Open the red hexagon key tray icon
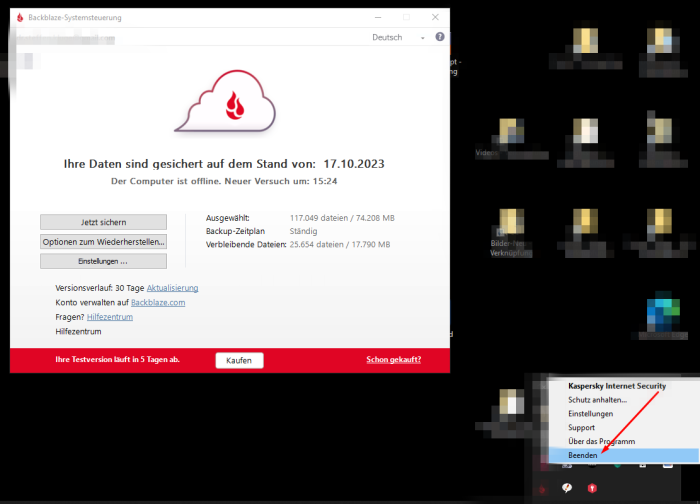700x504 pixels. [x=592, y=488]
